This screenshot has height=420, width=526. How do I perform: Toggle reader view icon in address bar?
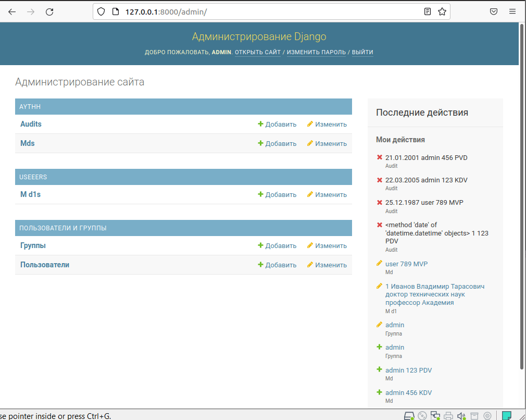point(427,11)
